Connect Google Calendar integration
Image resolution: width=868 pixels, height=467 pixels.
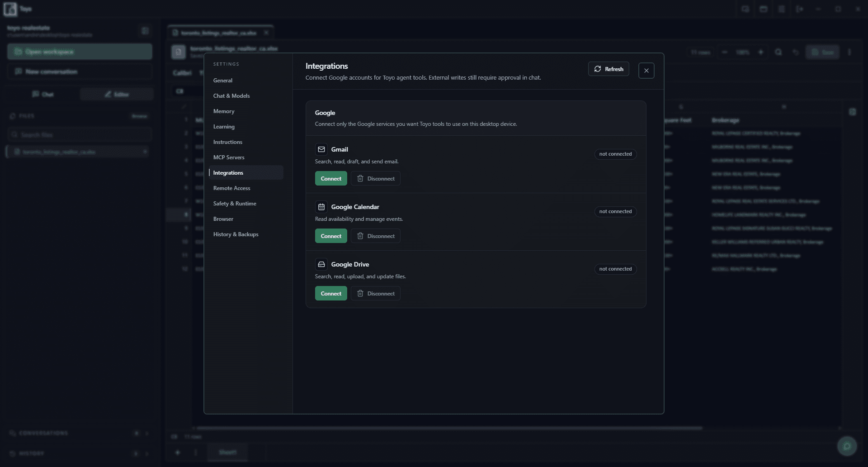[331, 236]
